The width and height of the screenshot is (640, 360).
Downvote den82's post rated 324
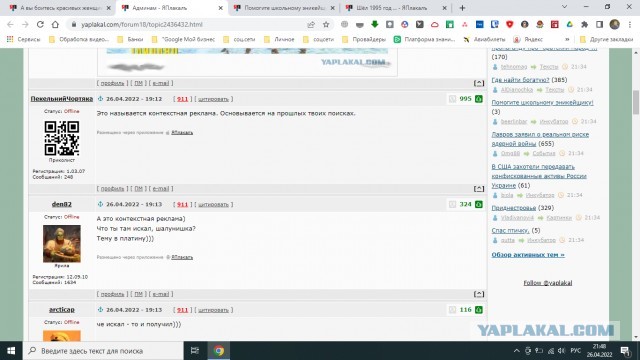[x=452, y=204]
